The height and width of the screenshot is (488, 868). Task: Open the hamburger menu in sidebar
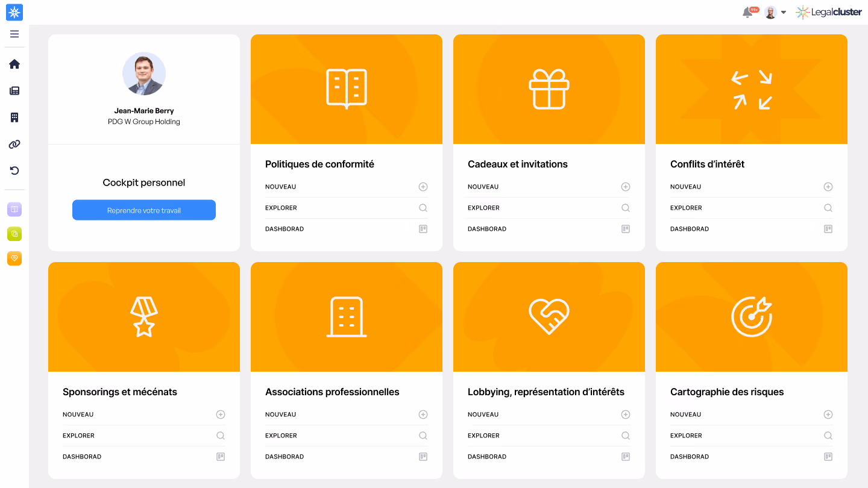[14, 34]
